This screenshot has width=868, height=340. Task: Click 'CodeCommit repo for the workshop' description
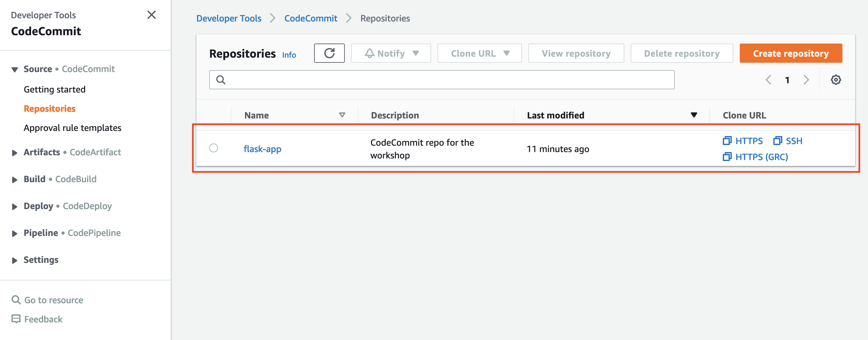[422, 149]
